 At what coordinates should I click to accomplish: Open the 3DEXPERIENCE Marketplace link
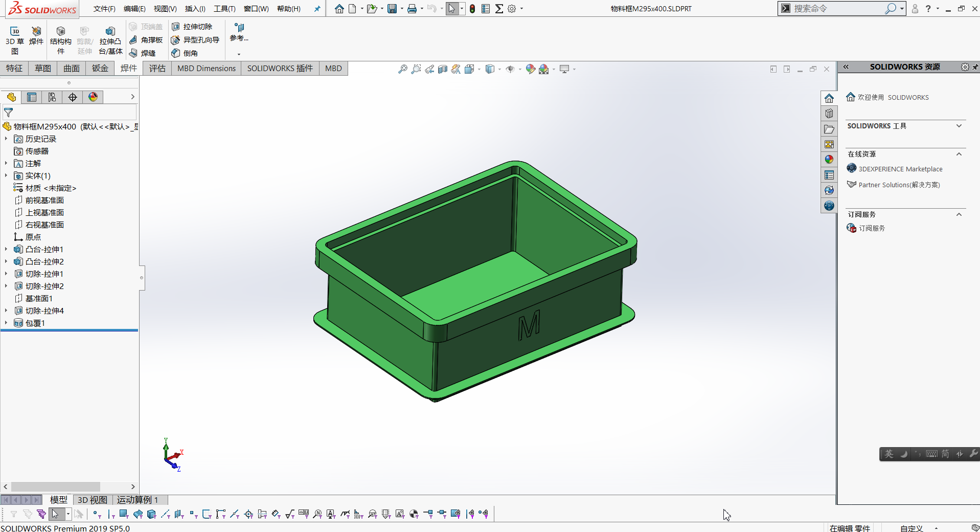[x=900, y=169]
